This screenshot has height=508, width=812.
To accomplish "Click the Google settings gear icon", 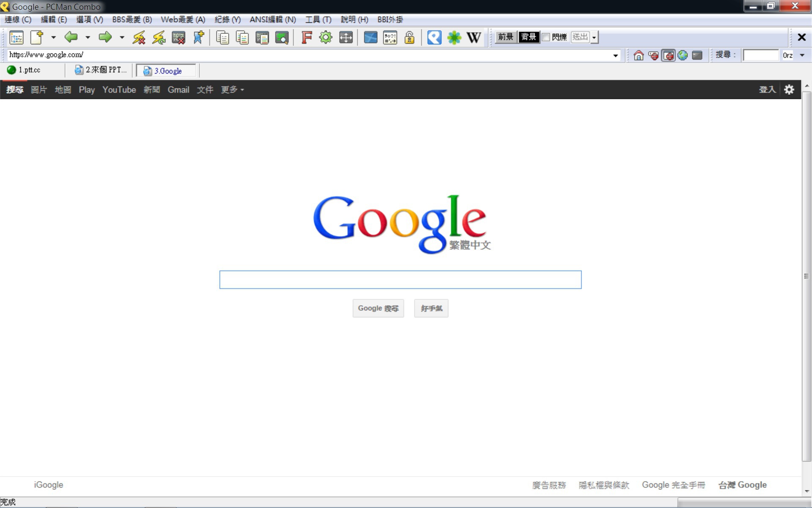I will tap(789, 90).
